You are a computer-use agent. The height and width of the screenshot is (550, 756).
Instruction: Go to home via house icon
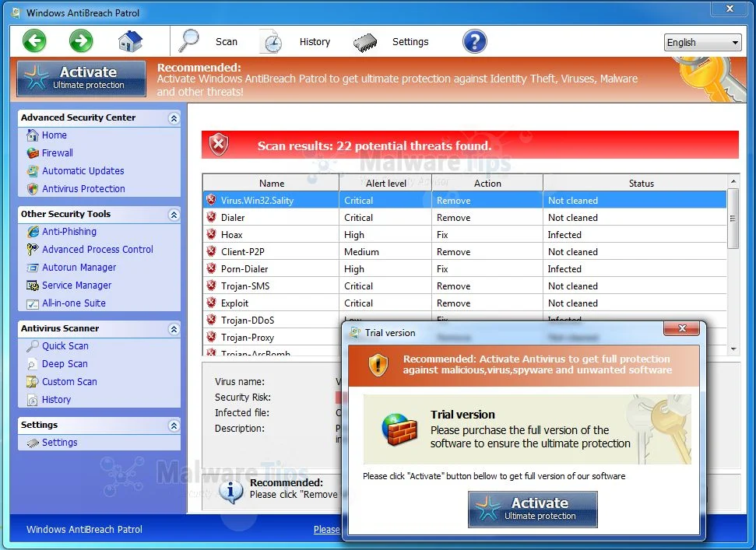click(130, 41)
